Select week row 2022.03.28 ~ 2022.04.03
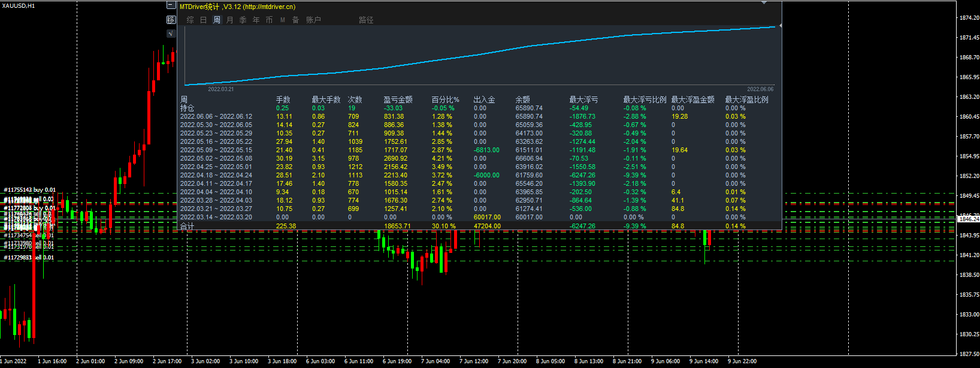This screenshot has height=368, width=980. pos(216,200)
